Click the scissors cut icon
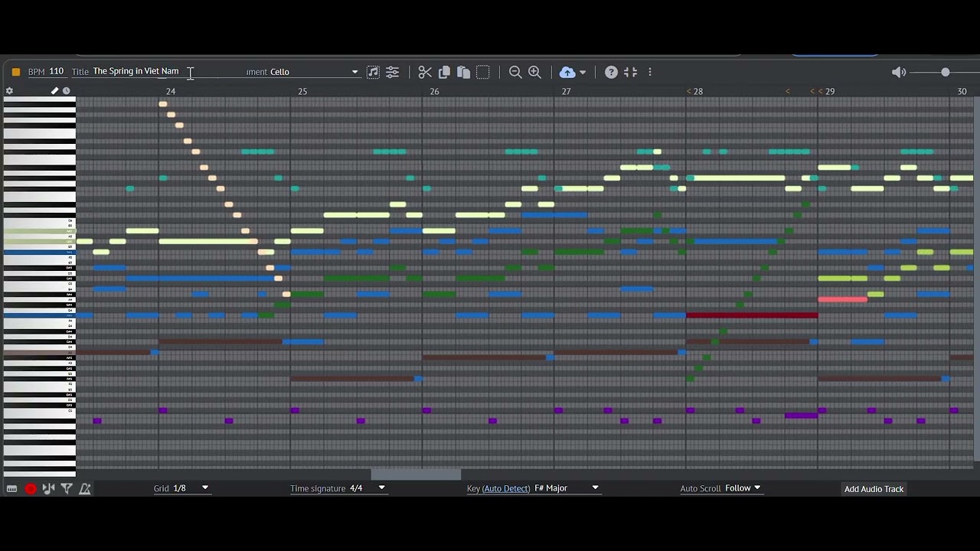Screen dimensions: 980x551 pos(425,72)
